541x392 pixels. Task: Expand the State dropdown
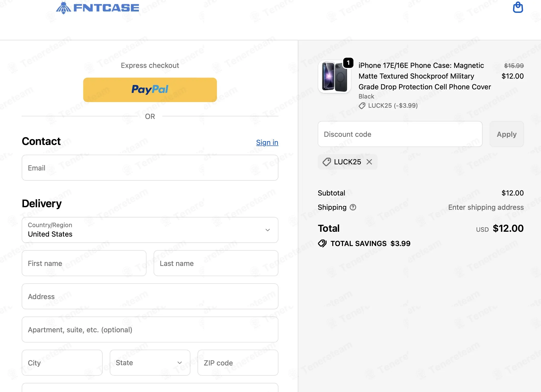tap(150, 363)
